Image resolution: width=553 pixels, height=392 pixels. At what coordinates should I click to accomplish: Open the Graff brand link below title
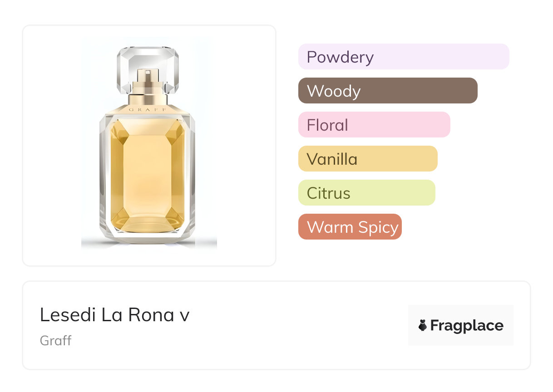click(55, 341)
